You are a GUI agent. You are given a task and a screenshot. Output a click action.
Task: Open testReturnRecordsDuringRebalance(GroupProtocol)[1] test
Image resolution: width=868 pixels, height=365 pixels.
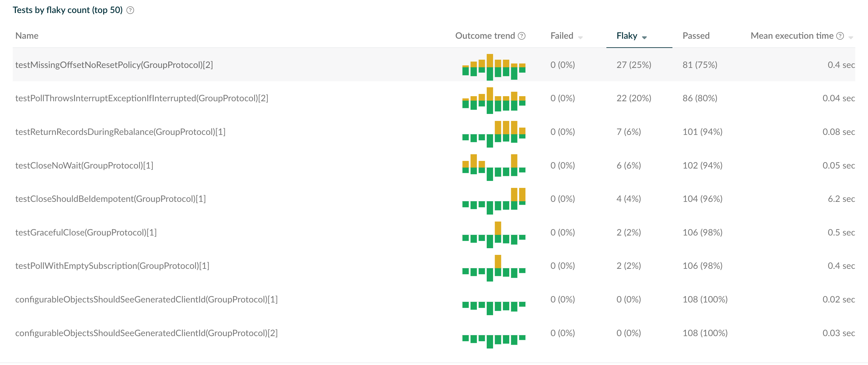120,132
